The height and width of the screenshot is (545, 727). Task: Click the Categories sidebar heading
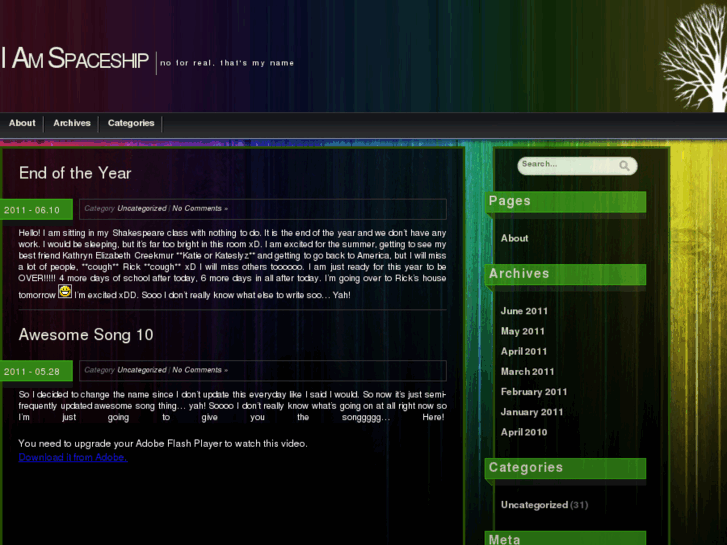[565, 468]
